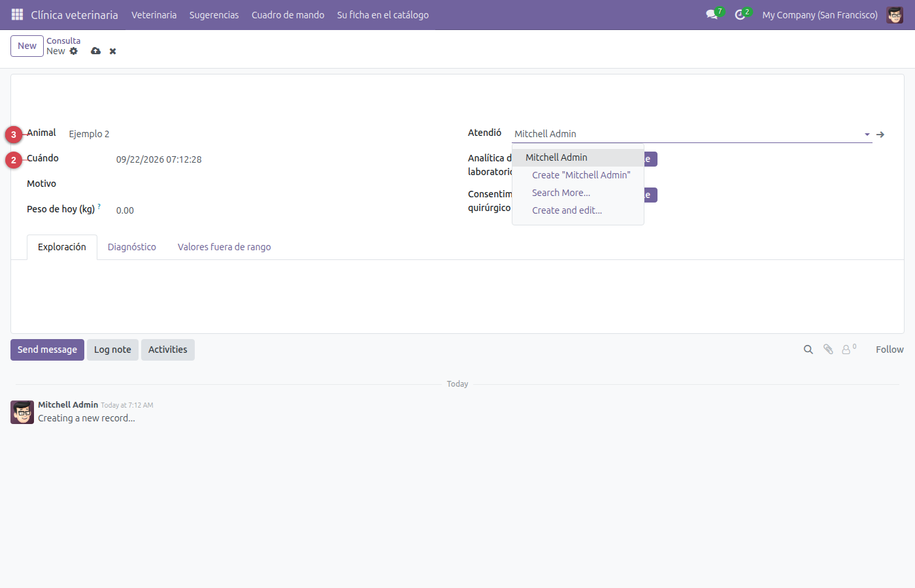
Task: Open Atendió record with arrow icon
Action: 880,134
